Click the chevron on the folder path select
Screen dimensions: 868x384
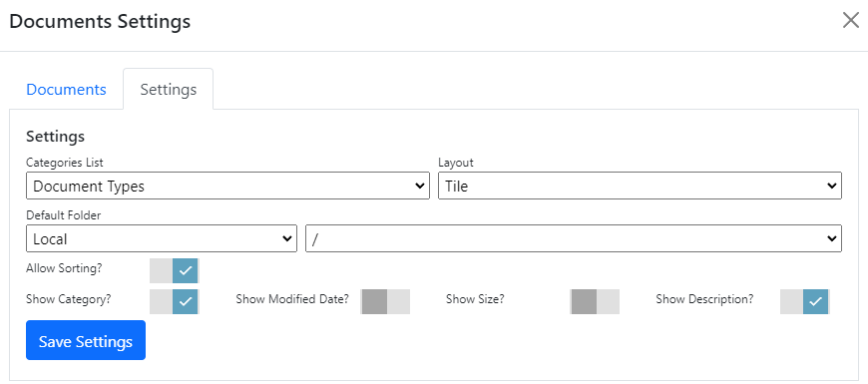click(x=831, y=238)
